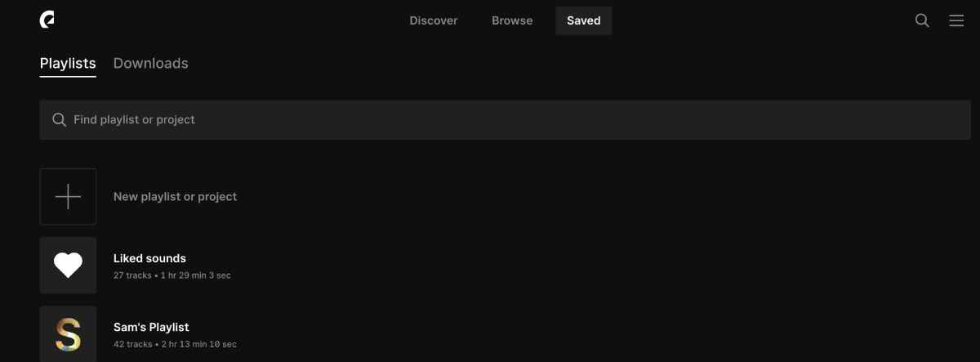Click the 42 tracks count text
Viewport: 980px width, 362px height.
[132, 344]
